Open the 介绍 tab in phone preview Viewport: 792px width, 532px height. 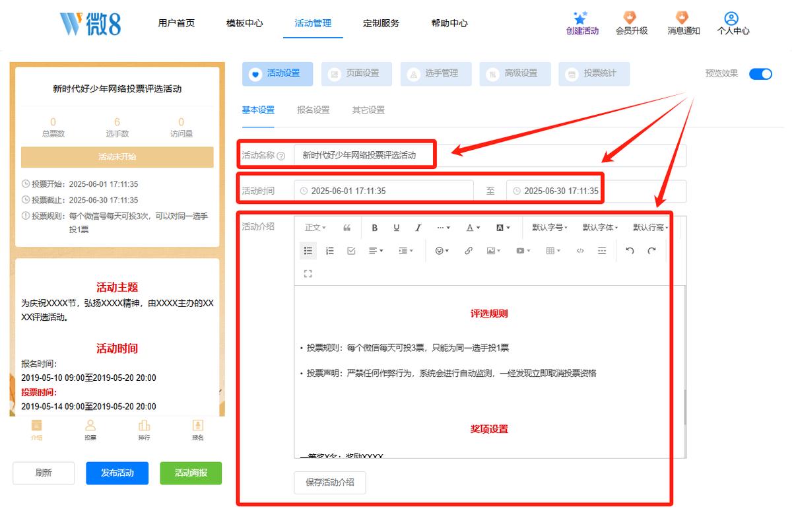pos(37,430)
